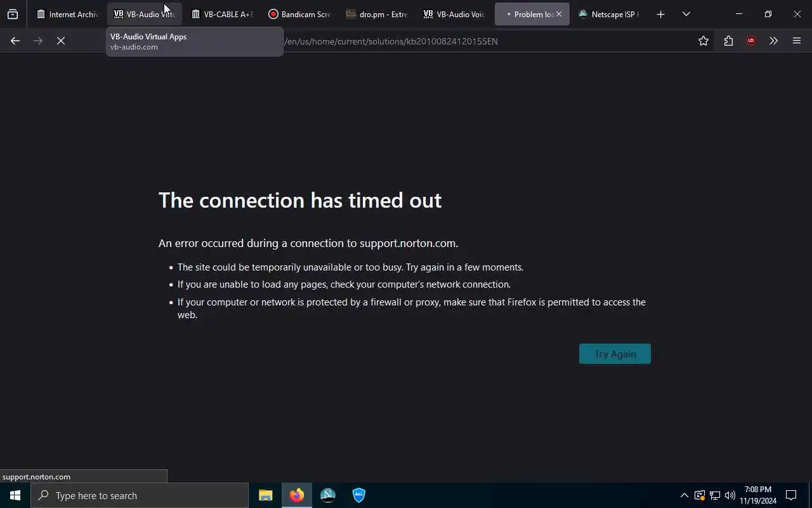Open the Extensions puzzle icon
The image size is (812, 508).
[728, 41]
